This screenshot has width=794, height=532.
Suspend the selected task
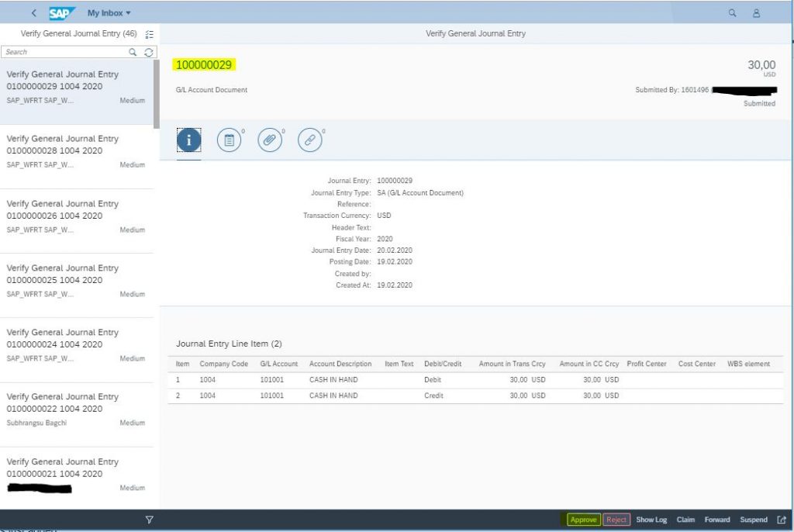(754, 520)
